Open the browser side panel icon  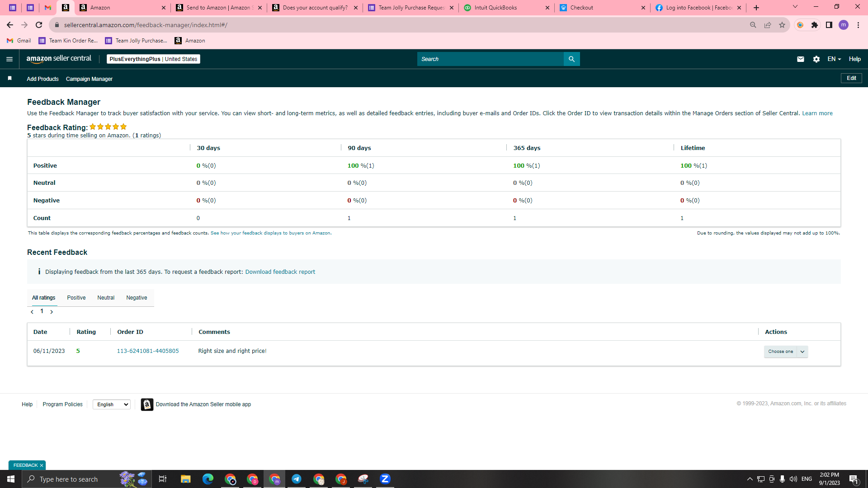pyautogui.click(x=829, y=25)
